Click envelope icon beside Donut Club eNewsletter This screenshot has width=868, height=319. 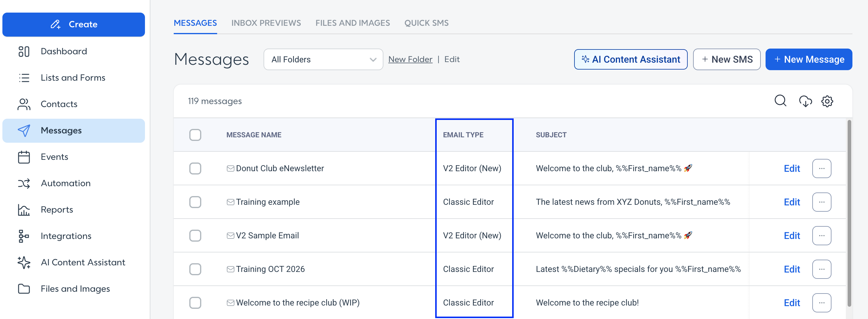click(231, 168)
